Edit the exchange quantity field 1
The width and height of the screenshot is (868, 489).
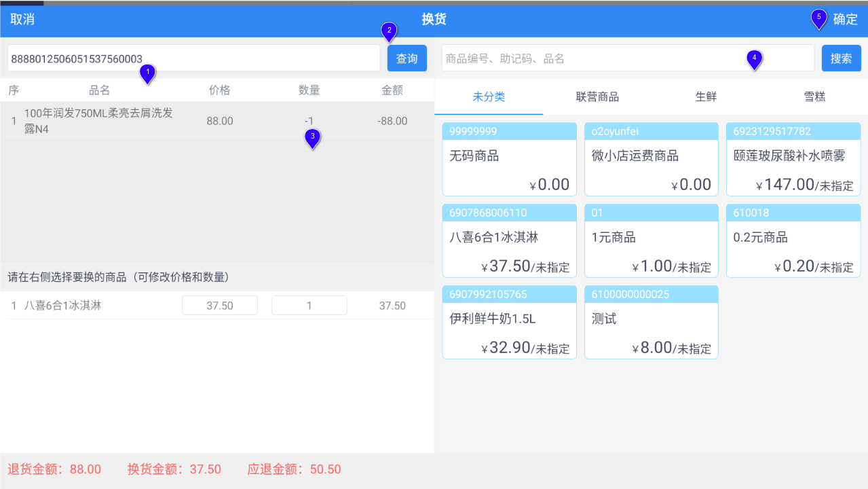309,306
